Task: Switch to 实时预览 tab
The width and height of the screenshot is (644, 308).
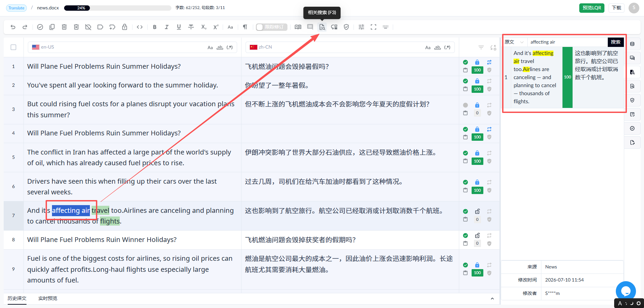Action: tap(48, 298)
